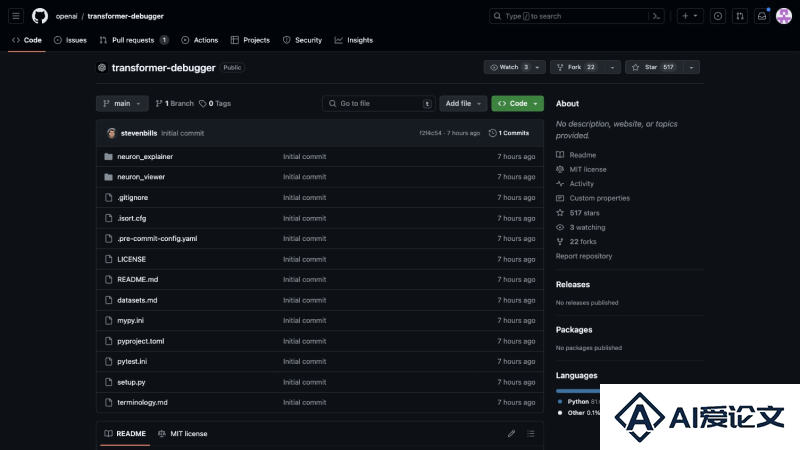Expand the create new dropdown arrow
The width and height of the screenshot is (800, 450).
695,16
